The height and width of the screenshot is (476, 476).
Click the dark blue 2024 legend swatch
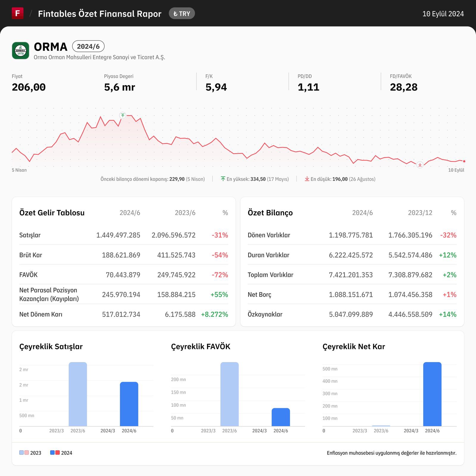52,452
